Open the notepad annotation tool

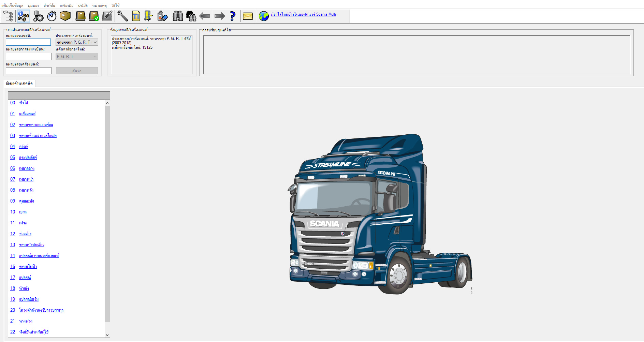[x=106, y=16]
